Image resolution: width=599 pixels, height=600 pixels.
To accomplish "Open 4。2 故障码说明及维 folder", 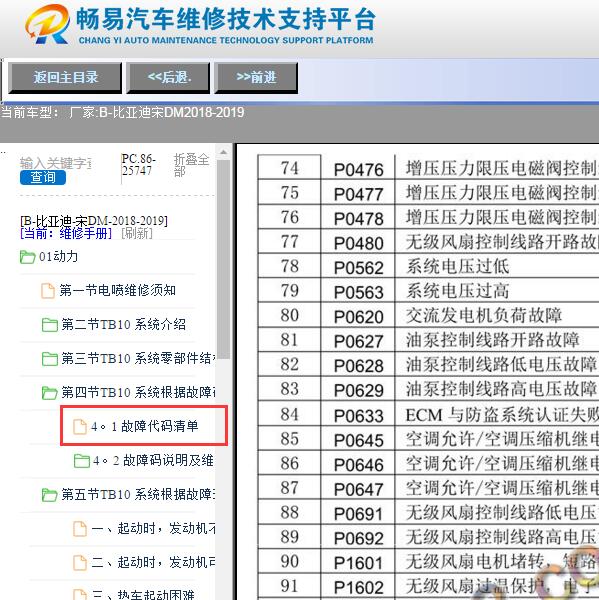I will click(153, 460).
